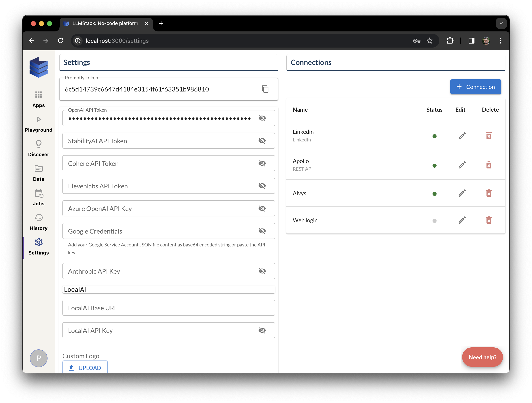
Task: Edit the Linkedin connection
Action: click(x=462, y=136)
